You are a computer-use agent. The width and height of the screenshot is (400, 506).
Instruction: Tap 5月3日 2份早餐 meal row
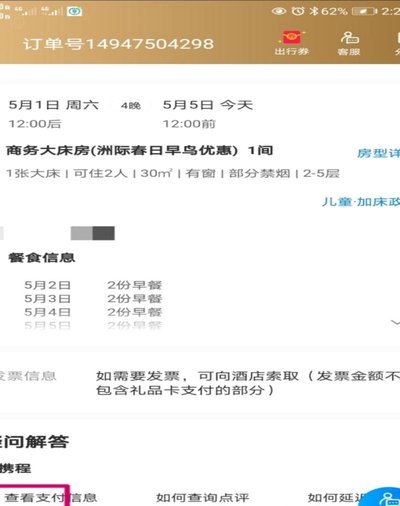coord(93,299)
